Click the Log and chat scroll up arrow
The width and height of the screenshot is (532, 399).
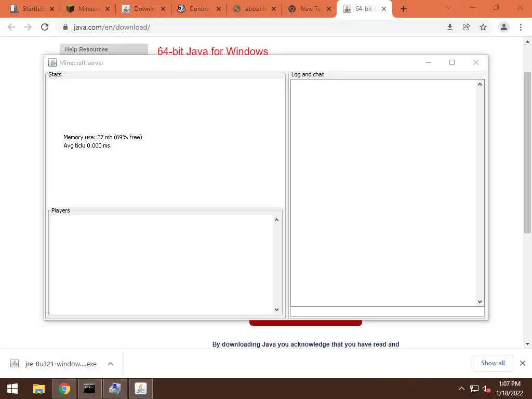(480, 84)
